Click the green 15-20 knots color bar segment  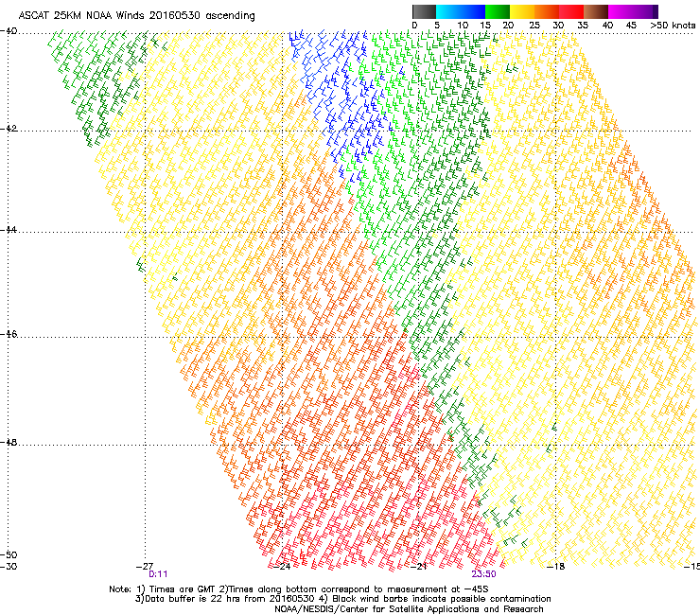498,11
